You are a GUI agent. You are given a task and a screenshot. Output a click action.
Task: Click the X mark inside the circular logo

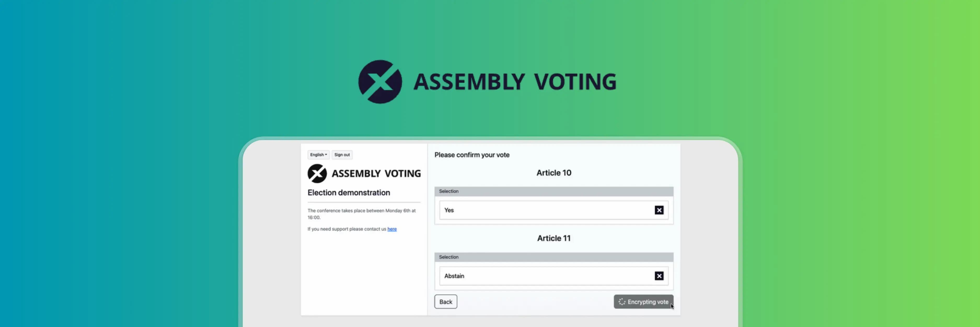(x=380, y=81)
